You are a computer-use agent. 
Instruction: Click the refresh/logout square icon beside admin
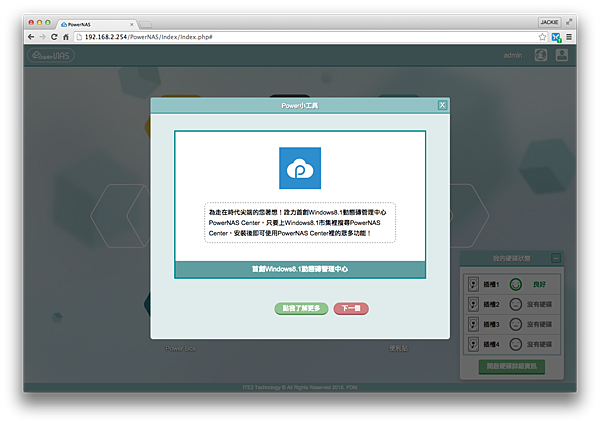point(540,55)
